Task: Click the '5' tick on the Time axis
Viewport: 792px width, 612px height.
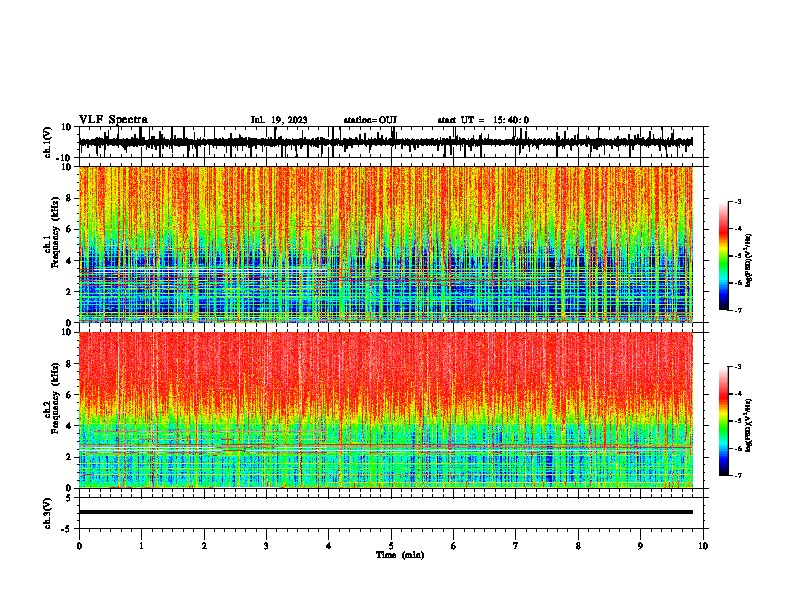Action: (391, 546)
